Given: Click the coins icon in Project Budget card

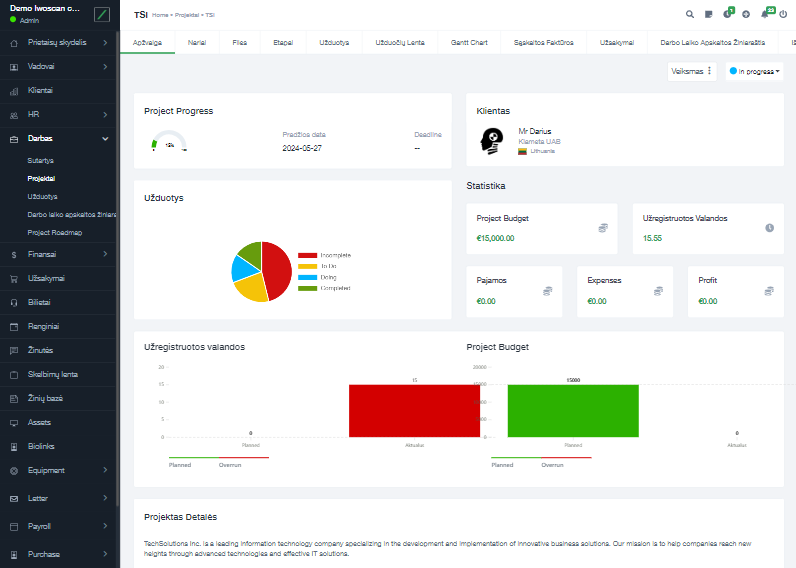Looking at the screenshot, I should (x=603, y=228).
